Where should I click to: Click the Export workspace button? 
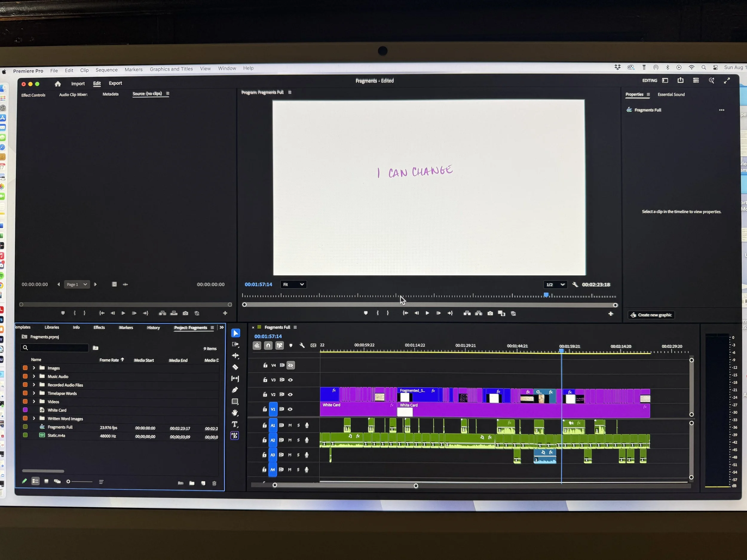coord(115,83)
